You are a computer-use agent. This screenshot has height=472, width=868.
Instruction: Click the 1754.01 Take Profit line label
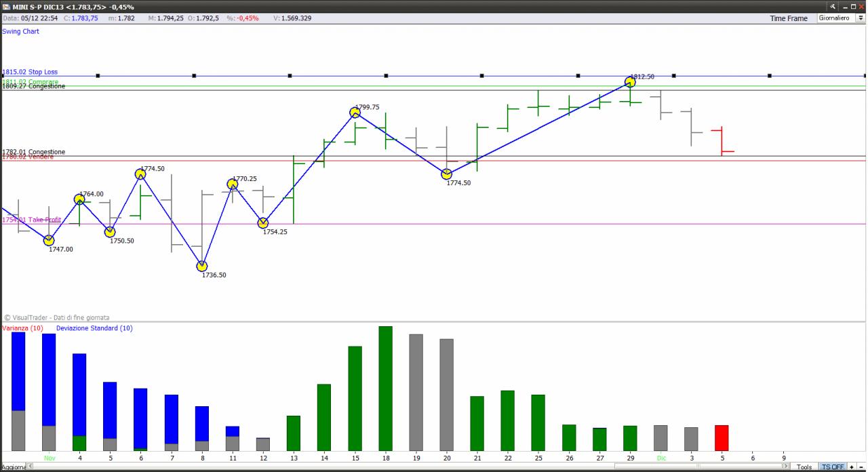31,220
